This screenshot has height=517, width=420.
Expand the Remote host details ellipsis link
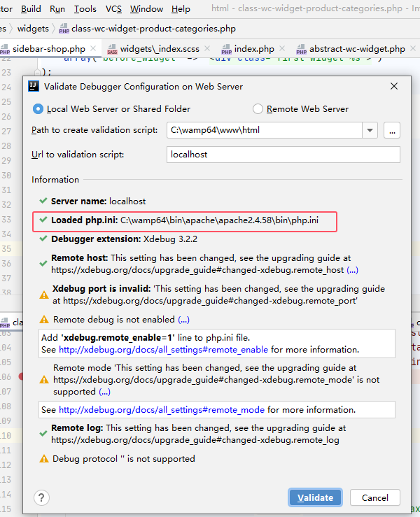point(352,270)
